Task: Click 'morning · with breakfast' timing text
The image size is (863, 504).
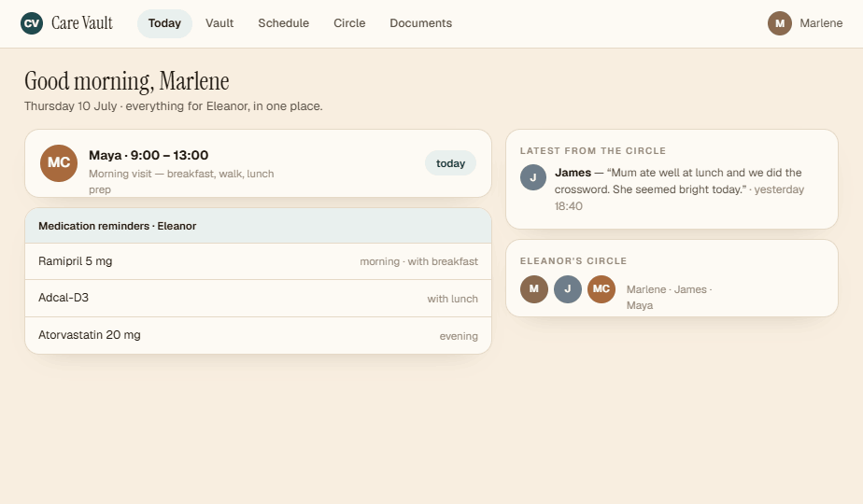Action: coord(418,262)
